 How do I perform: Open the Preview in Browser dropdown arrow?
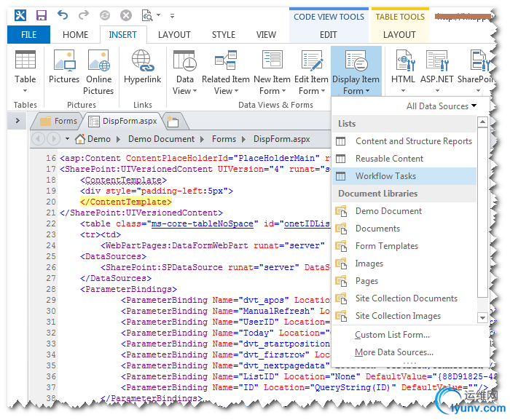click(x=159, y=15)
